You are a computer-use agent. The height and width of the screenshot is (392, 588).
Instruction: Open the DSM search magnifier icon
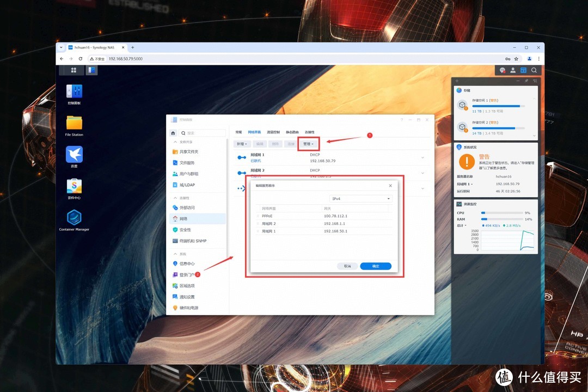(x=534, y=70)
